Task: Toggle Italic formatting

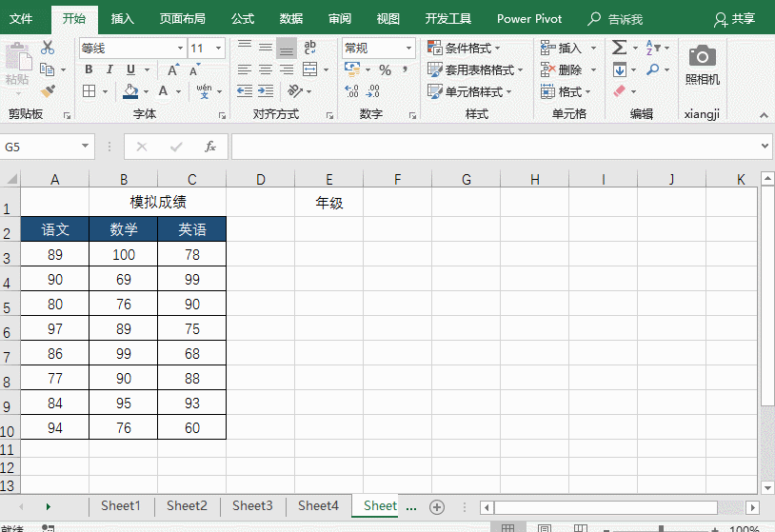Action: [109, 69]
